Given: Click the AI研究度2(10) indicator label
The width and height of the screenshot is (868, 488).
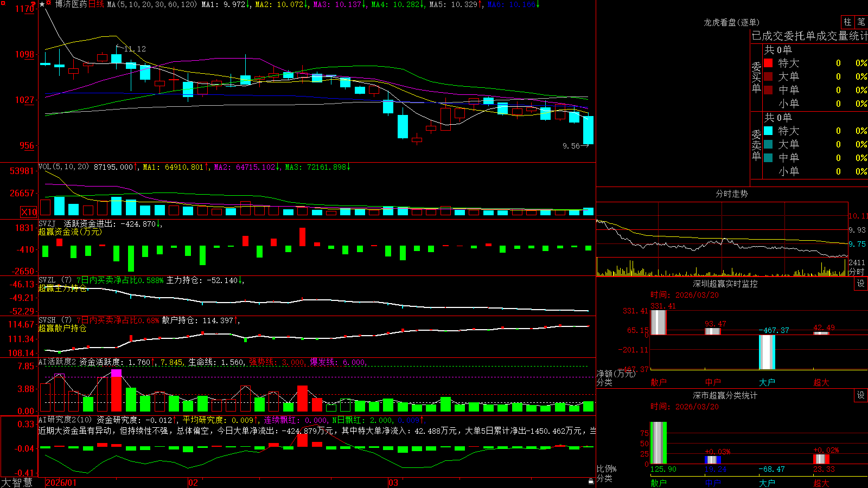Looking at the screenshot, I should 66,420.
